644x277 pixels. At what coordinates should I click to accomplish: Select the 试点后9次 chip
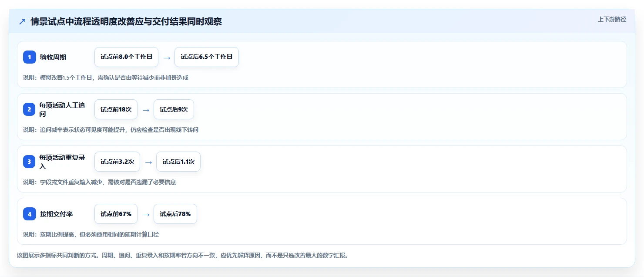tap(174, 109)
